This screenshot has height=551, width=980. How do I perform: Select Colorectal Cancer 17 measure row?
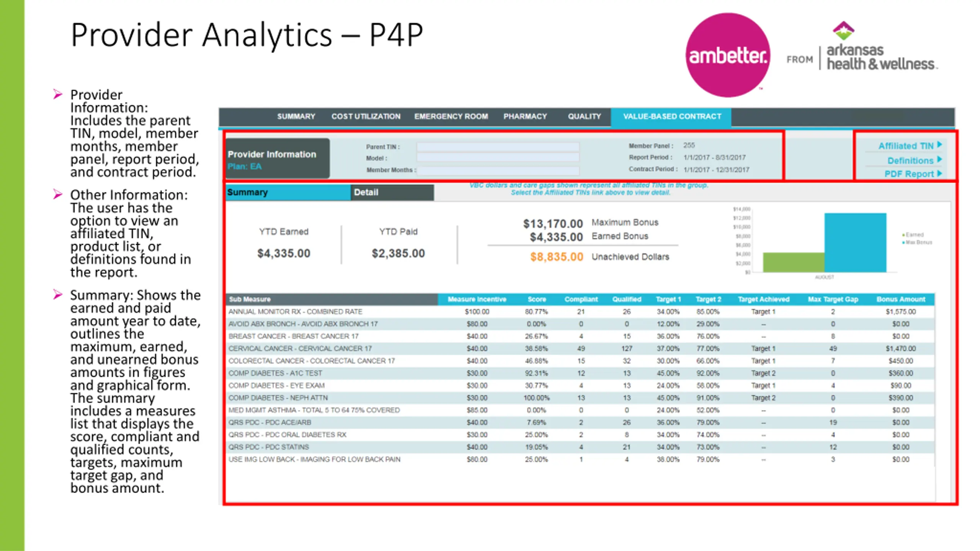point(580,361)
